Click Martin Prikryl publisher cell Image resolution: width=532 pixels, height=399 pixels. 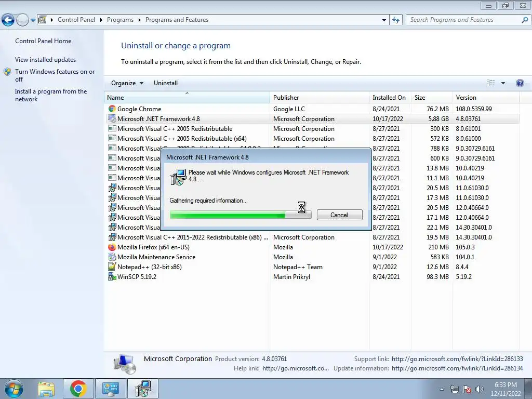point(291,276)
